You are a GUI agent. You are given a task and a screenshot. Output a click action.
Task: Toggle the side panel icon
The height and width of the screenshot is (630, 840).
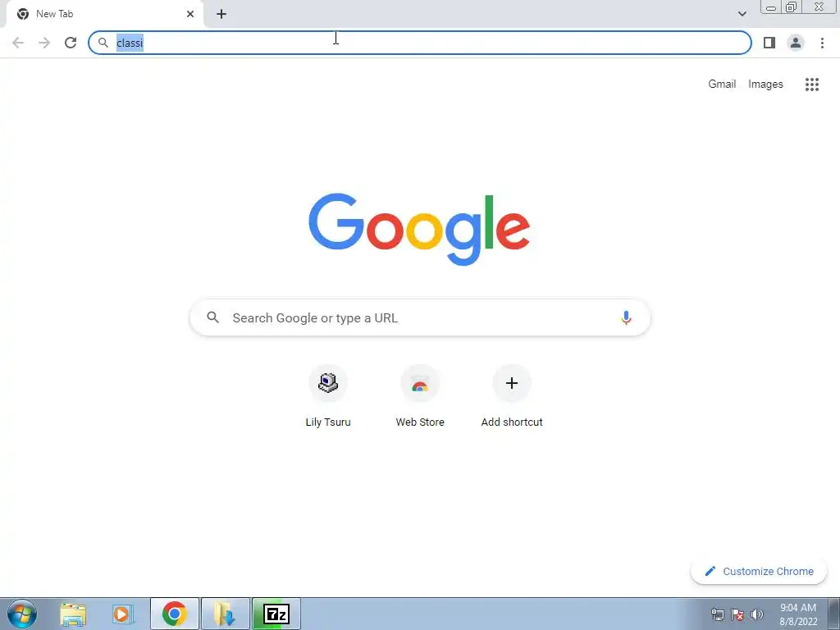[769, 43]
